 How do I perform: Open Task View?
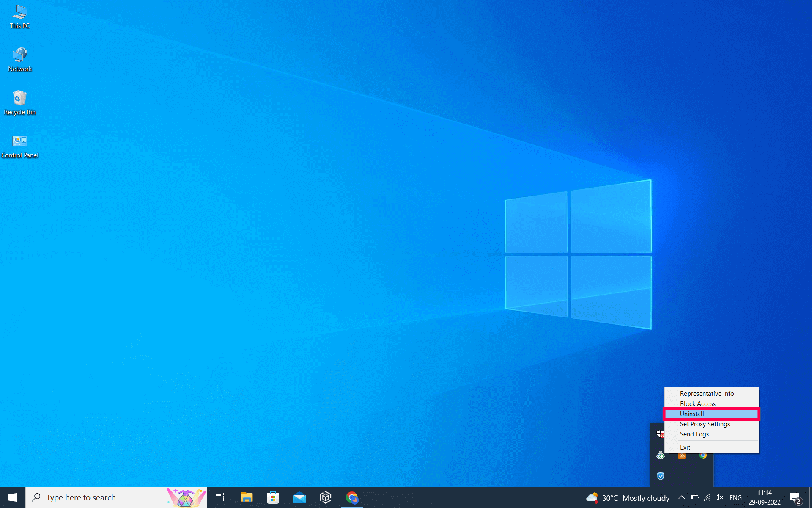pyautogui.click(x=220, y=497)
